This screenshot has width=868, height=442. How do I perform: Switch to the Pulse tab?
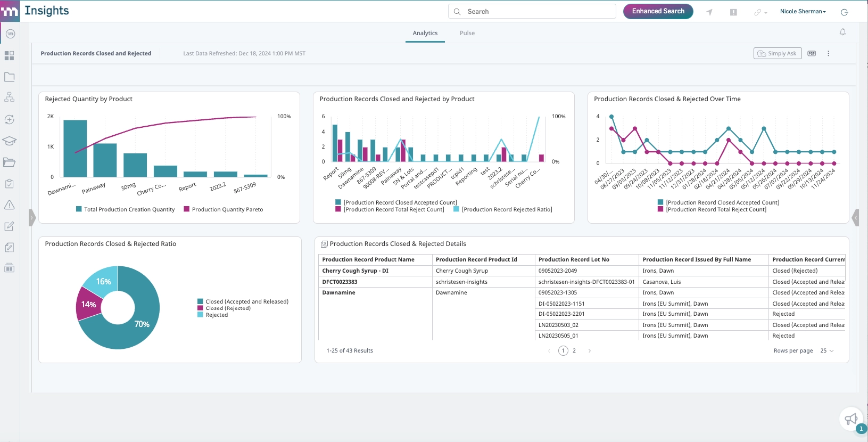467,33
